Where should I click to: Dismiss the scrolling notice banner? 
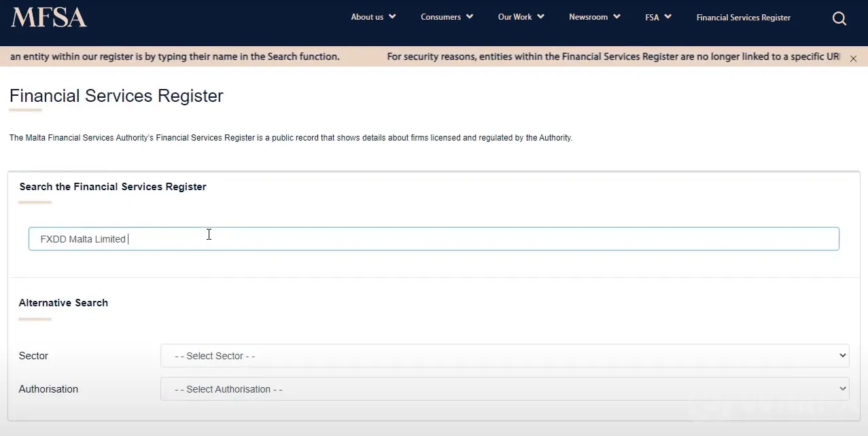tap(853, 58)
